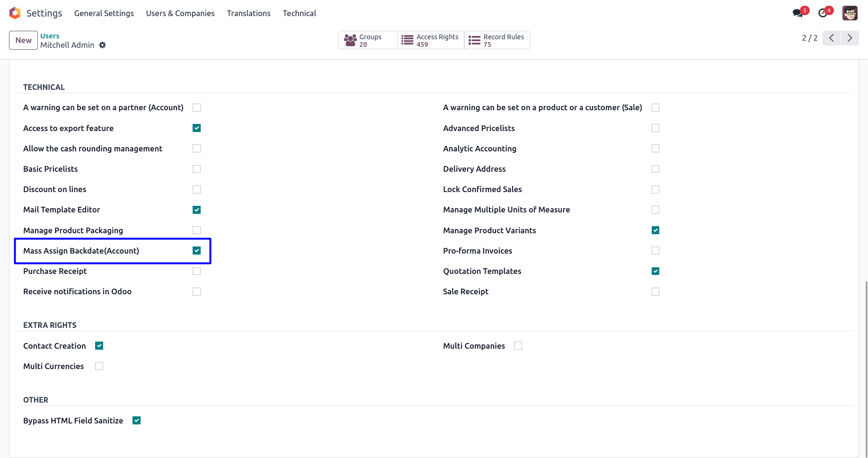This screenshot has height=458, width=868.
Task: Go to next record arrow
Action: [x=850, y=38]
